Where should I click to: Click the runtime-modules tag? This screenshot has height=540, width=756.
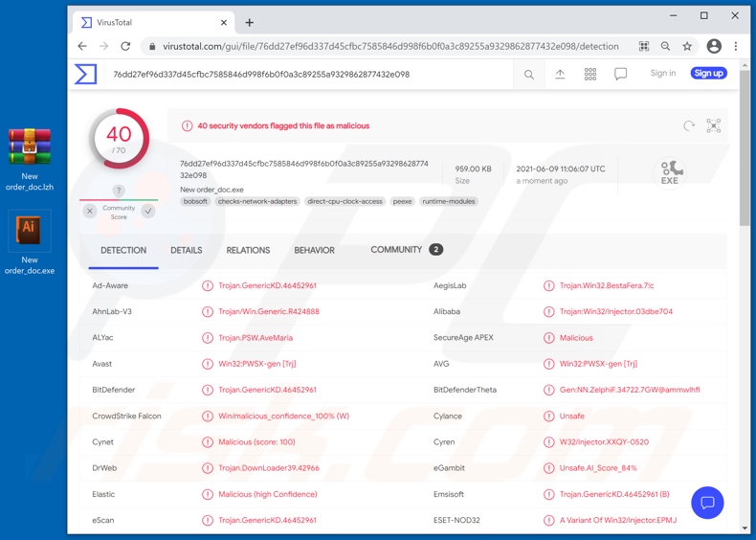pos(449,201)
